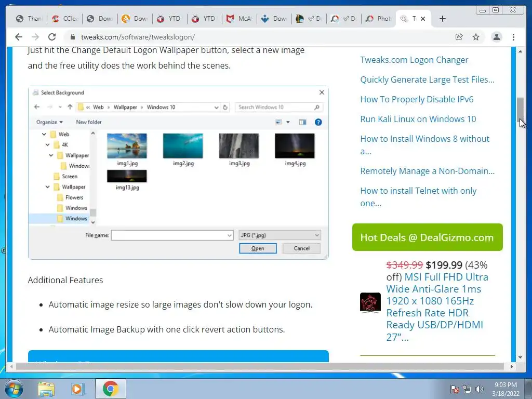Click horizontal scrollbar left arrow

[11, 366]
